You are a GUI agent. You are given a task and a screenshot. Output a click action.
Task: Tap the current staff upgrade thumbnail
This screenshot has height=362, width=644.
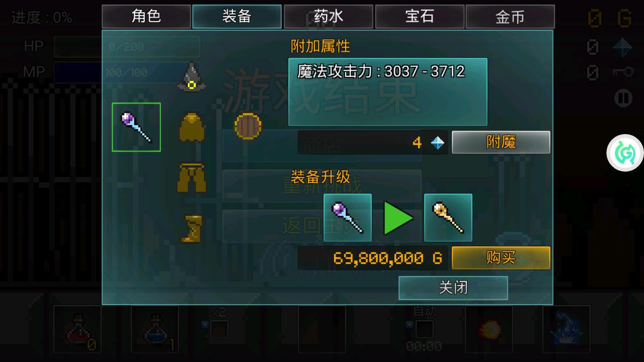(347, 218)
